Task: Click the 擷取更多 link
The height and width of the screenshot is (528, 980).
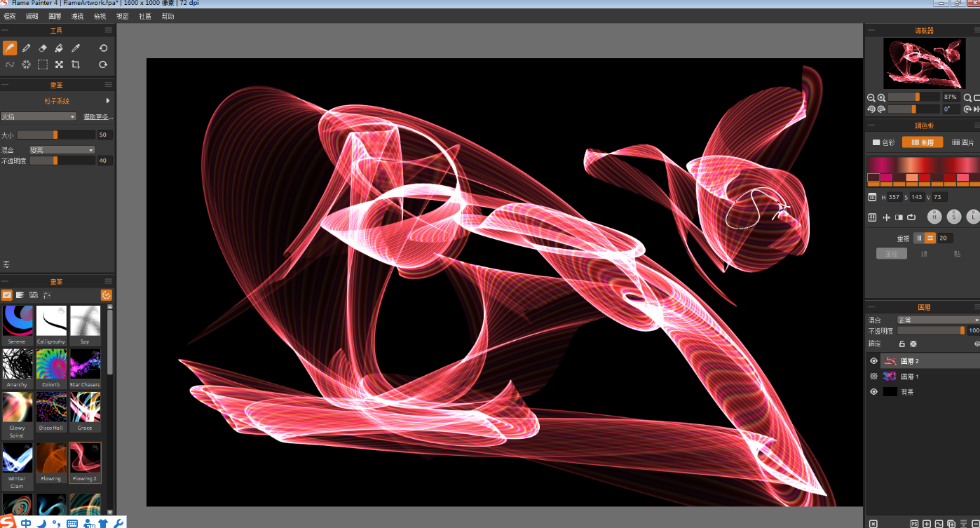Action: click(x=98, y=116)
